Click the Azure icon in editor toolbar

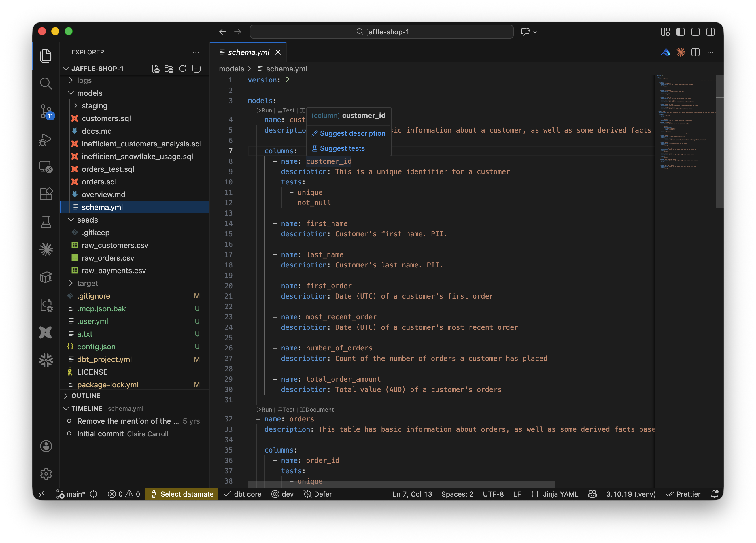(x=666, y=52)
